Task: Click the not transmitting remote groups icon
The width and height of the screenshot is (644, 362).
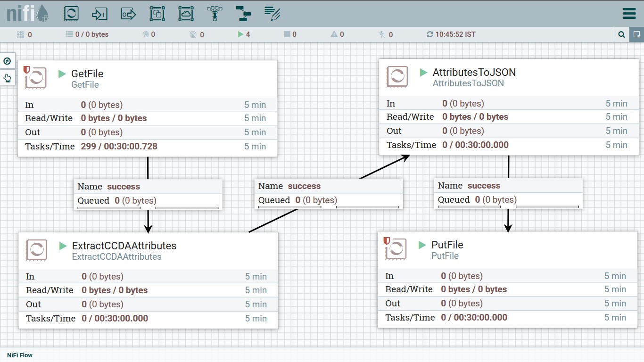Action: 192,34
